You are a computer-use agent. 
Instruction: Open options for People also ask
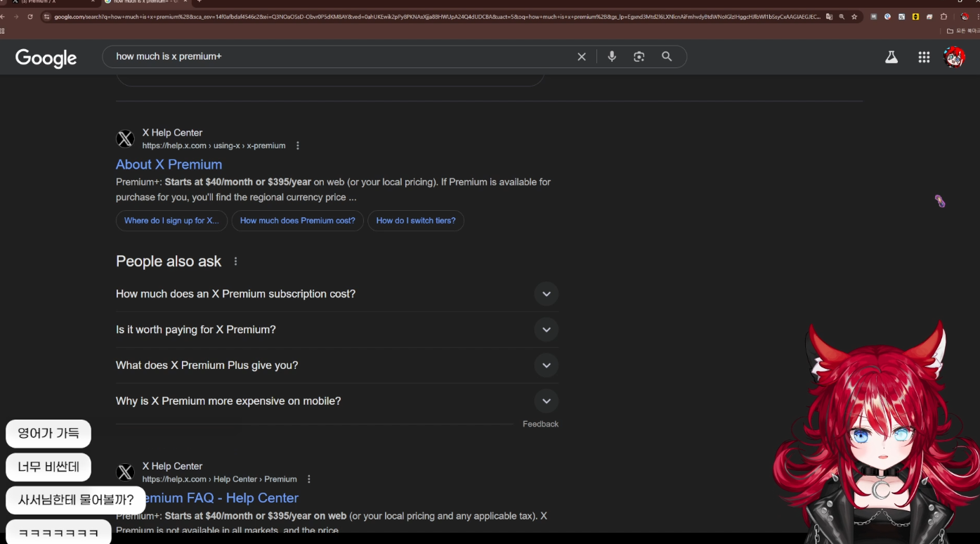pos(235,261)
